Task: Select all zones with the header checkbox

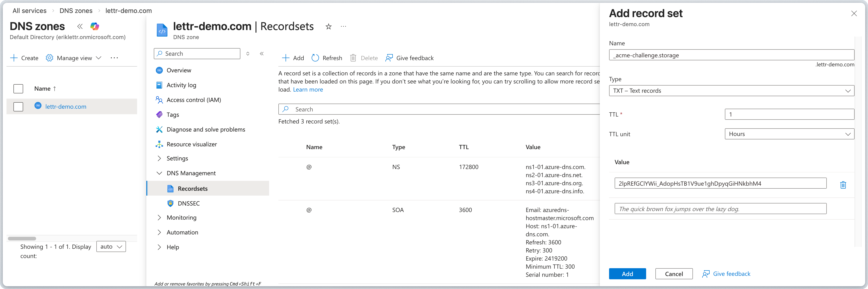Action: point(18,89)
